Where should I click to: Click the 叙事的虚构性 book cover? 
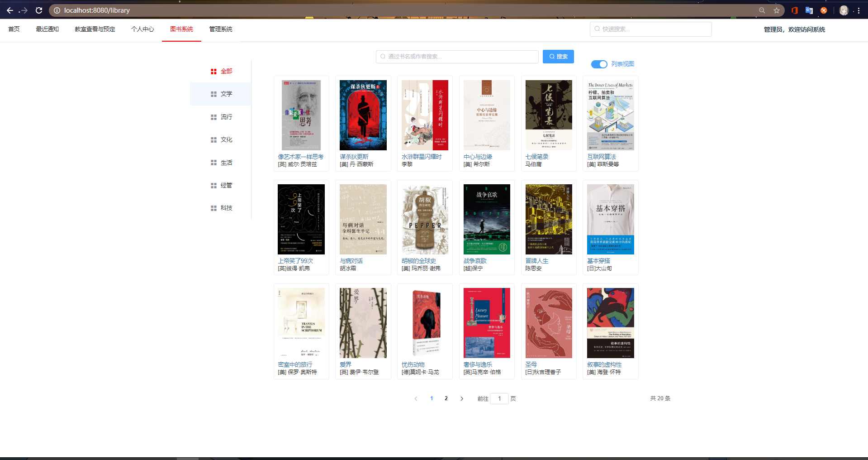(611, 323)
